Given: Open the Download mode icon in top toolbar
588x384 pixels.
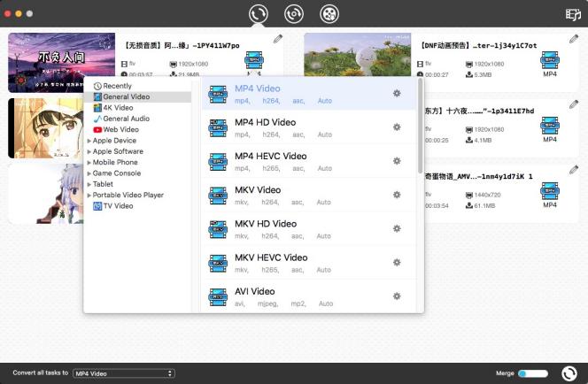Looking at the screenshot, I should click(x=294, y=14).
